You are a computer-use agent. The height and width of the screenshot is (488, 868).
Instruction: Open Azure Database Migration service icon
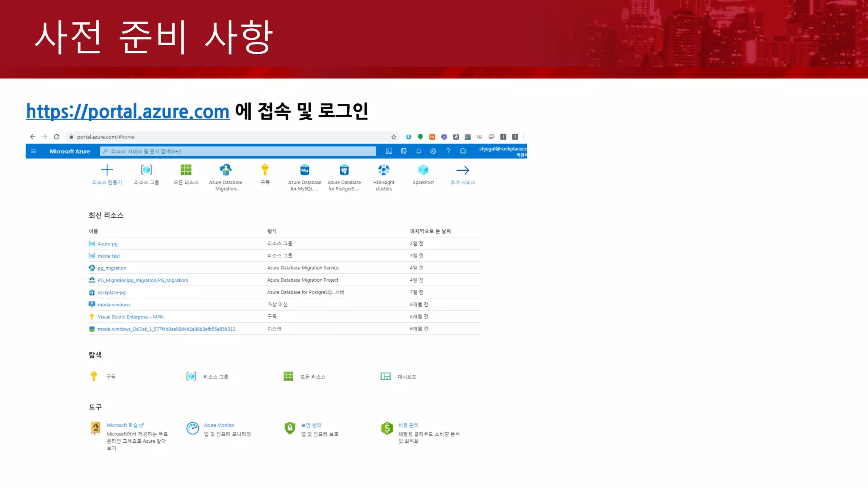click(x=225, y=170)
